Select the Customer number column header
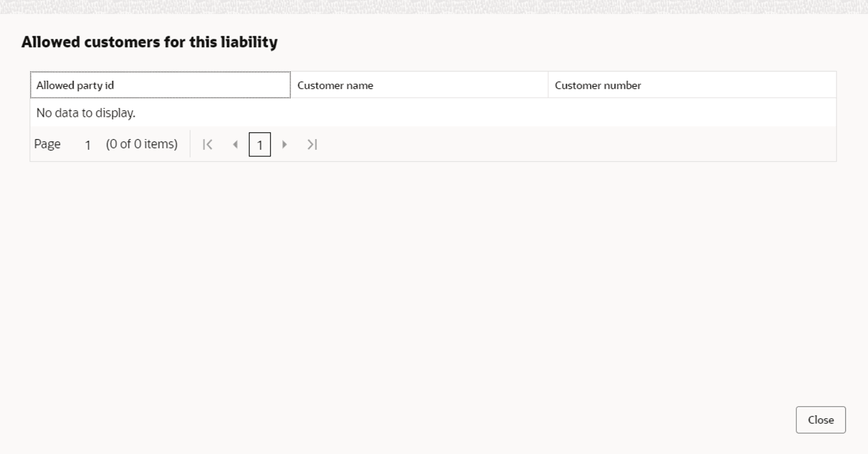 click(692, 85)
